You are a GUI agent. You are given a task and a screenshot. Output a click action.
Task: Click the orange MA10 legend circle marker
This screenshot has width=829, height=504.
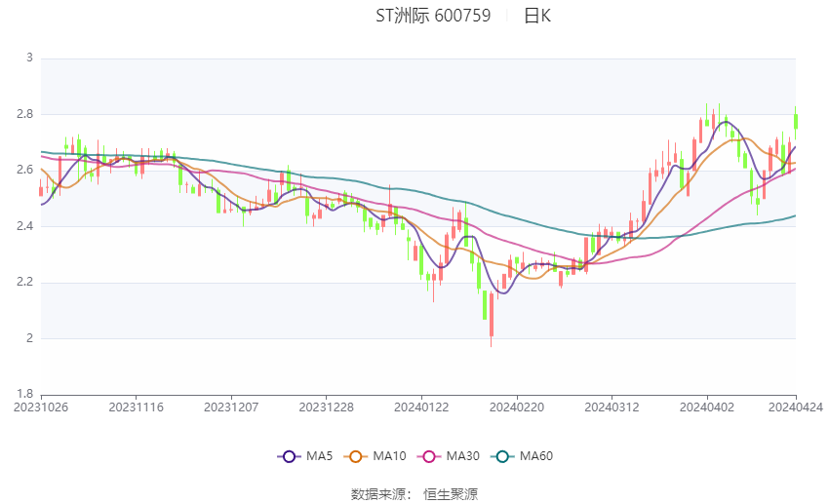[356, 456]
